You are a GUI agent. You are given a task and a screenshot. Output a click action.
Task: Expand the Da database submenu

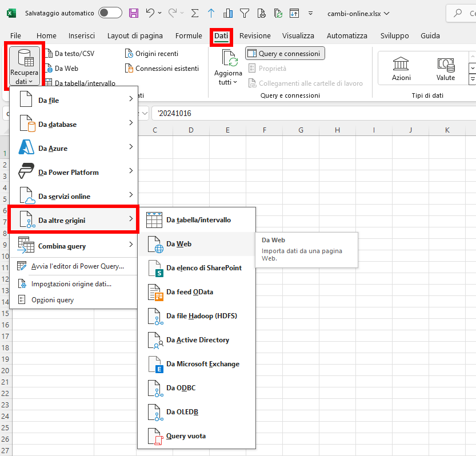point(74,124)
